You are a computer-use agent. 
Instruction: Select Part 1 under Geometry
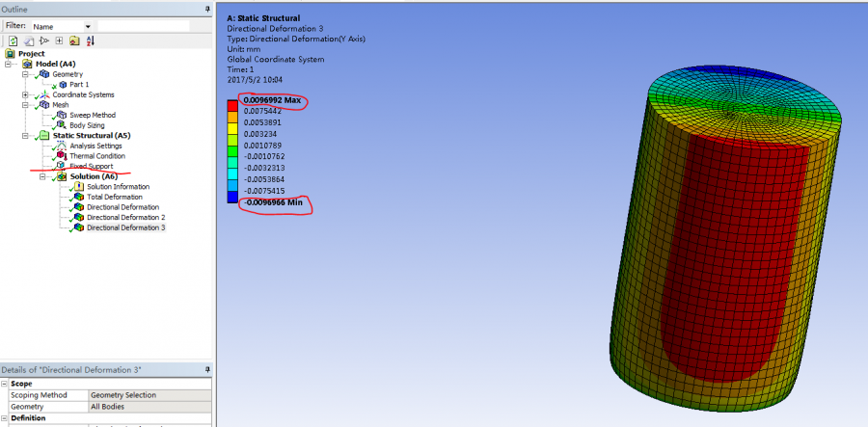pyautogui.click(x=79, y=85)
